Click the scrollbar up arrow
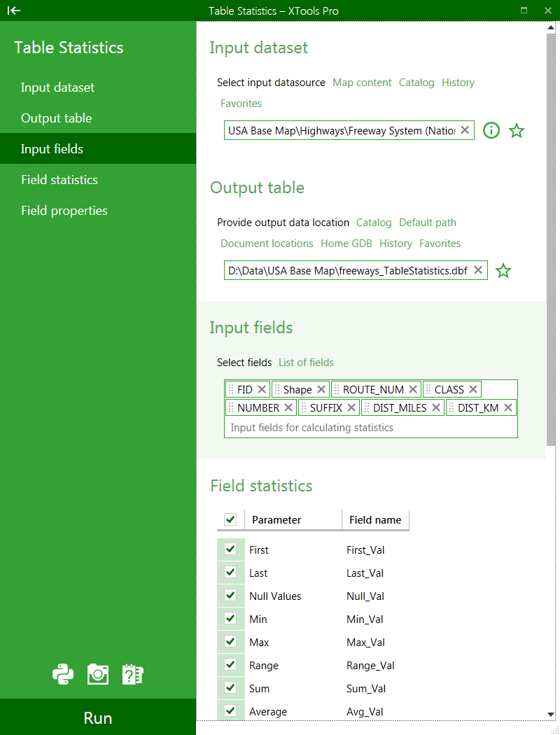This screenshot has width=560, height=735. [551, 27]
